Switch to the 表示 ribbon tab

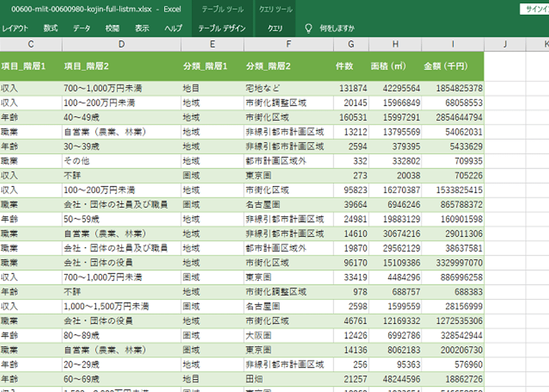point(142,29)
